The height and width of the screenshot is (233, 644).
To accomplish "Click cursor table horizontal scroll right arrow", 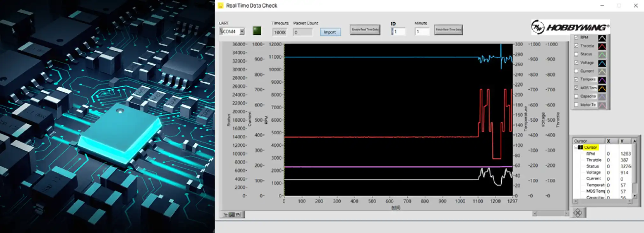I will [630, 201].
